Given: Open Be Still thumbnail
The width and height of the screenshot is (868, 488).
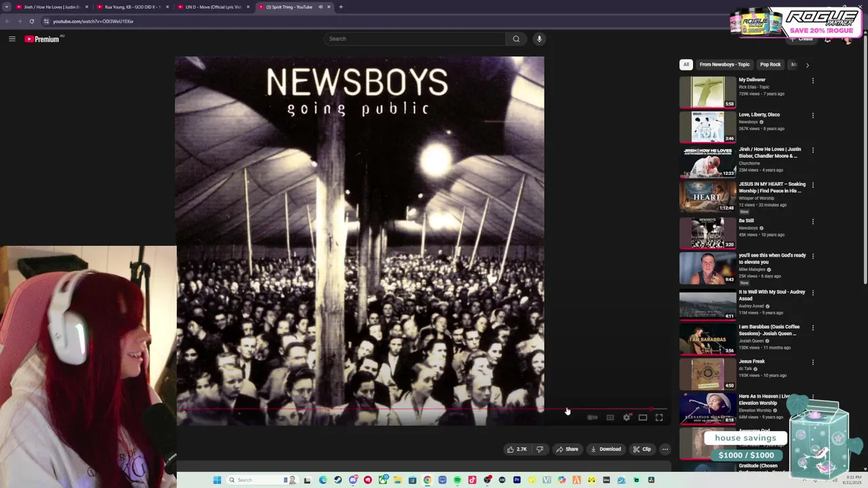Looking at the screenshot, I should (707, 232).
